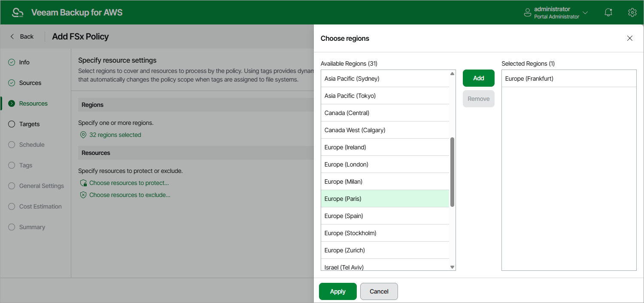Click the location pin icon beside regions
644x303 pixels.
pos(83,135)
